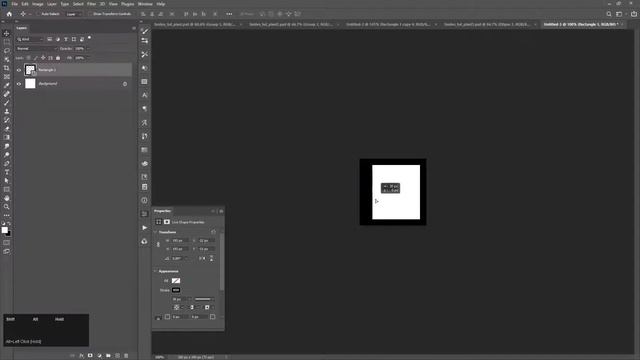Toggle the layer filter on/off switch
This screenshot has width=640, height=360.
click(89, 38)
